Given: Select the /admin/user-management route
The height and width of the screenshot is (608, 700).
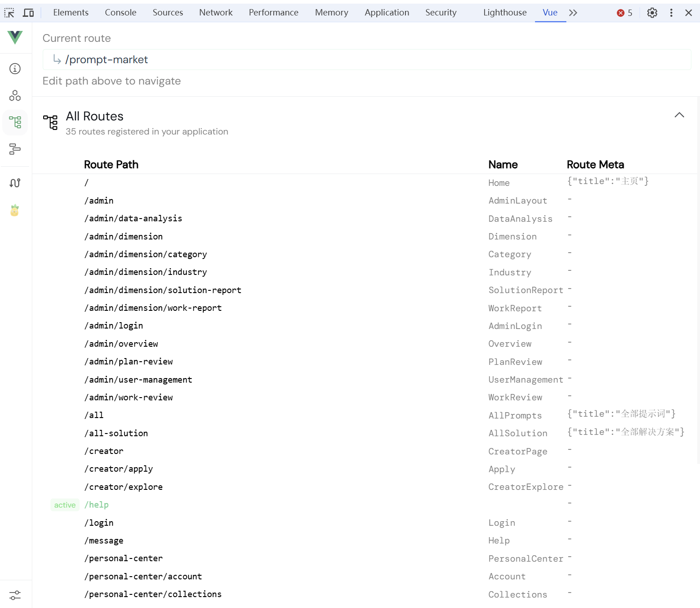Looking at the screenshot, I should [x=138, y=380].
